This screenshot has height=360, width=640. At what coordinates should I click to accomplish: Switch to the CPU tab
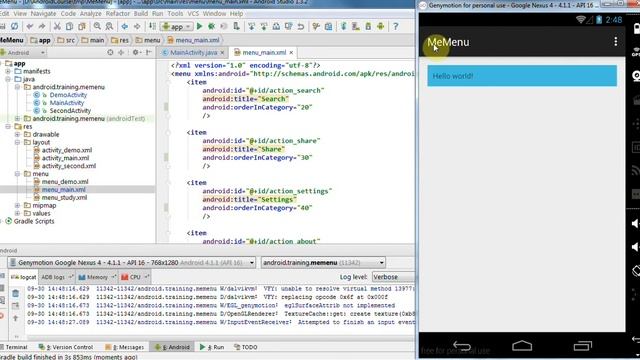pyautogui.click(x=135, y=277)
